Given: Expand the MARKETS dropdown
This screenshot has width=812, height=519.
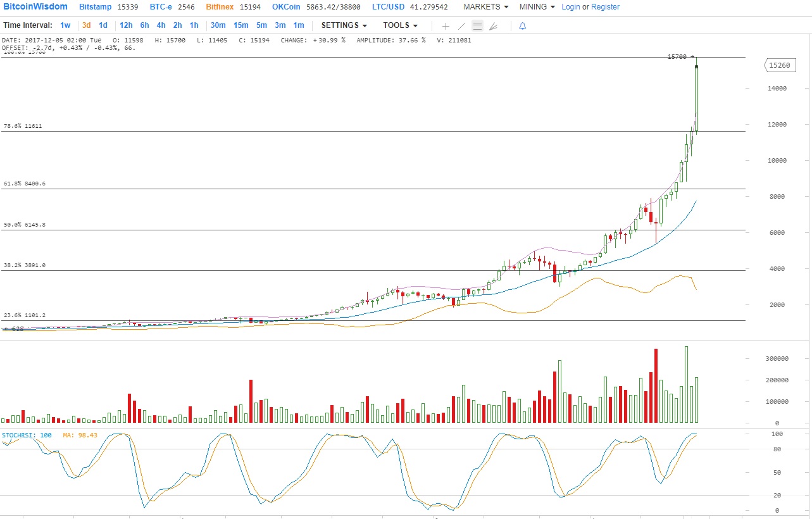Looking at the screenshot, I should click(x=486, y=7).
